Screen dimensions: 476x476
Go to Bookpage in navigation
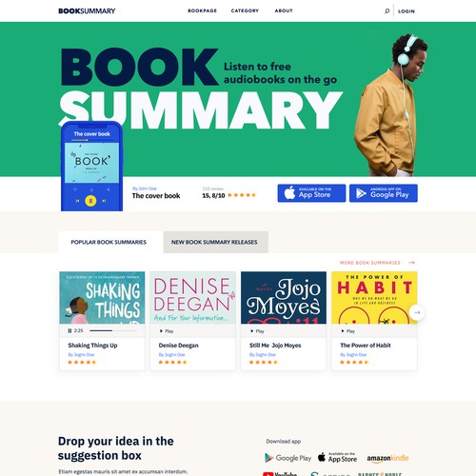(x=202, y=10)
